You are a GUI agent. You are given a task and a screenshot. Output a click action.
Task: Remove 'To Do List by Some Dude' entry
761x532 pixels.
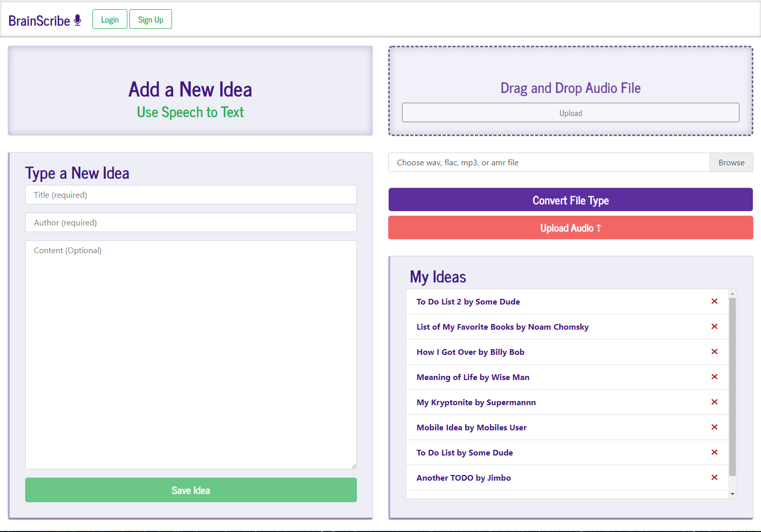pyautogui.click(x=714, y=452)
